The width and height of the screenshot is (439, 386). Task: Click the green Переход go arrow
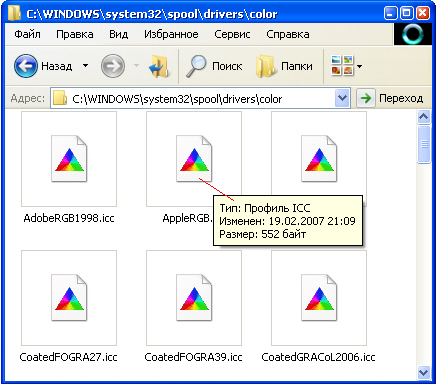(366, 98)
